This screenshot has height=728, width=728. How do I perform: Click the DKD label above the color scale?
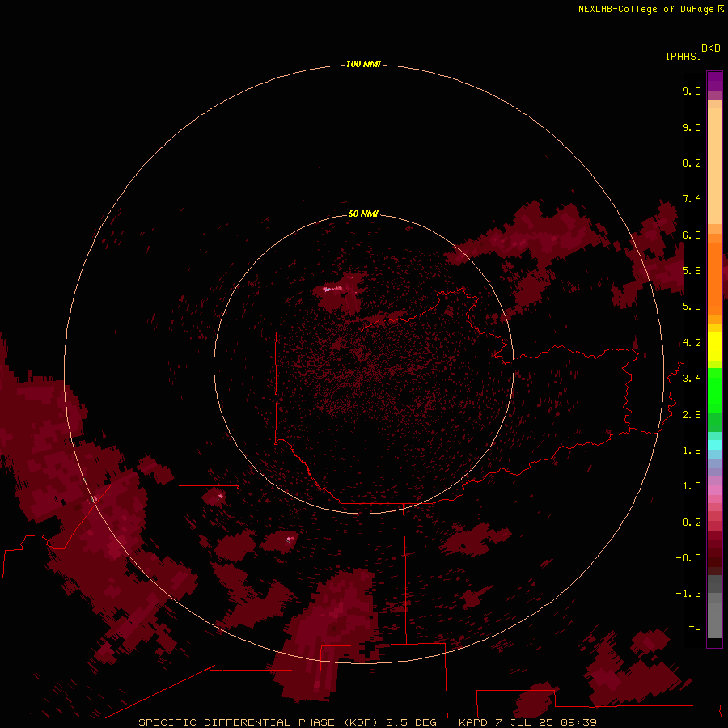click(x=711, y=49)
